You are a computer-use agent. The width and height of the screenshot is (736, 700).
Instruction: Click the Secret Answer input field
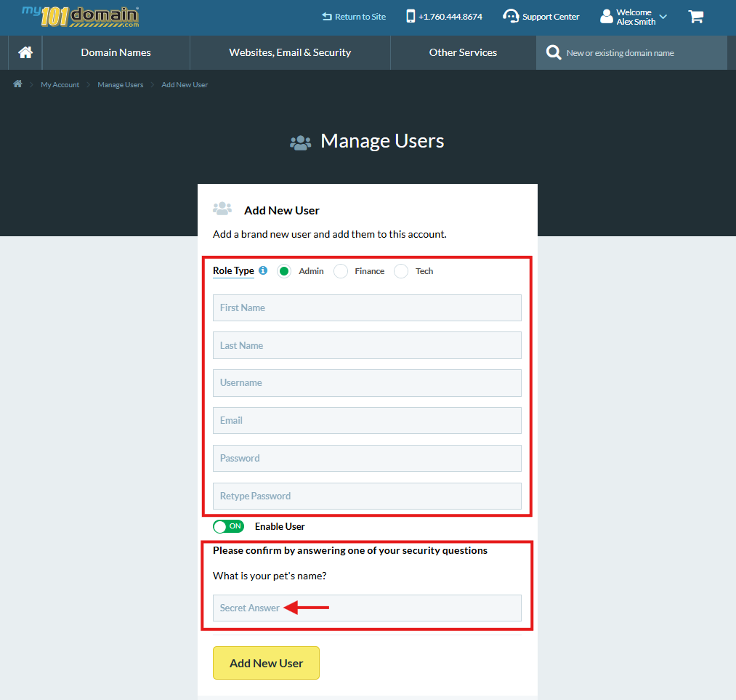tap(367, 608)
